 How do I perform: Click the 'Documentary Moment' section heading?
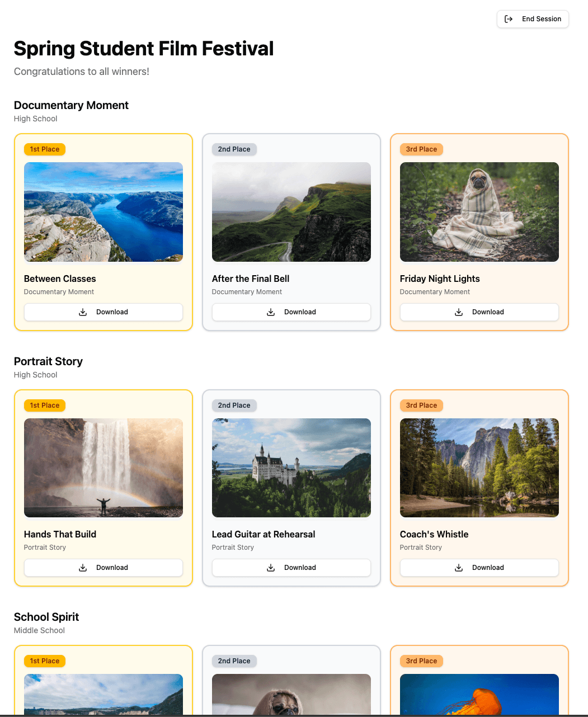71,105
